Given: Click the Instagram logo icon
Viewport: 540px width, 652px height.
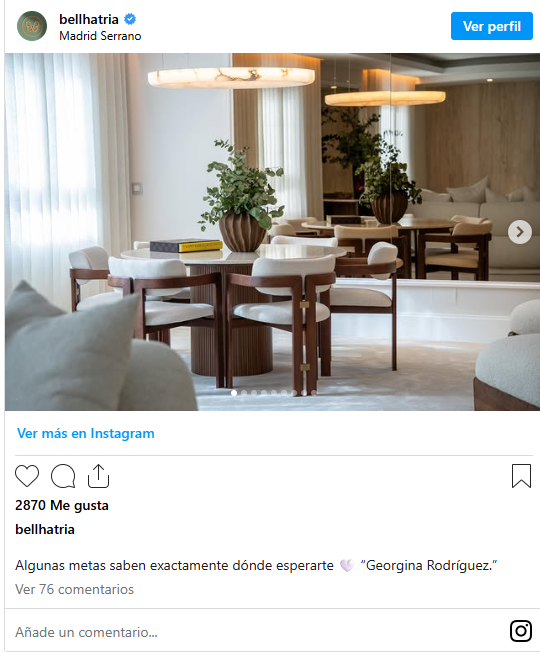Looking at the screenshot, I should pyautogui.click(x=521, y=631).
